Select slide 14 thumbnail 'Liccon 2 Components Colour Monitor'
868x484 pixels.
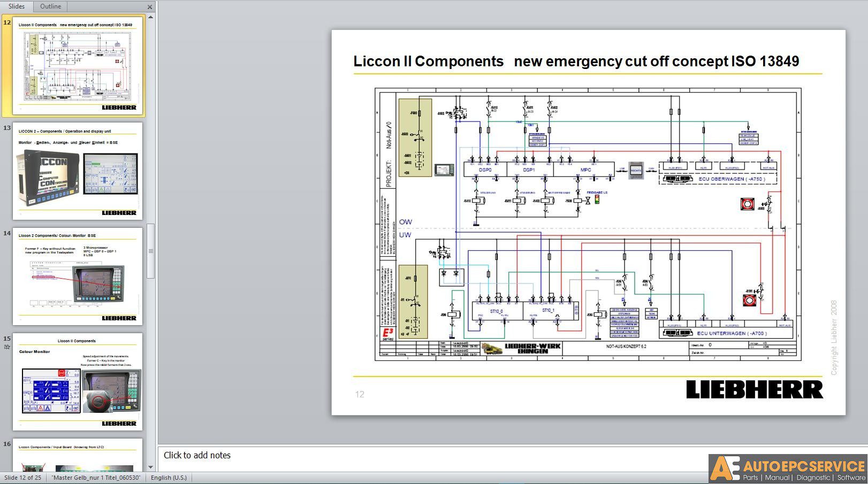[x=78, y=275]
